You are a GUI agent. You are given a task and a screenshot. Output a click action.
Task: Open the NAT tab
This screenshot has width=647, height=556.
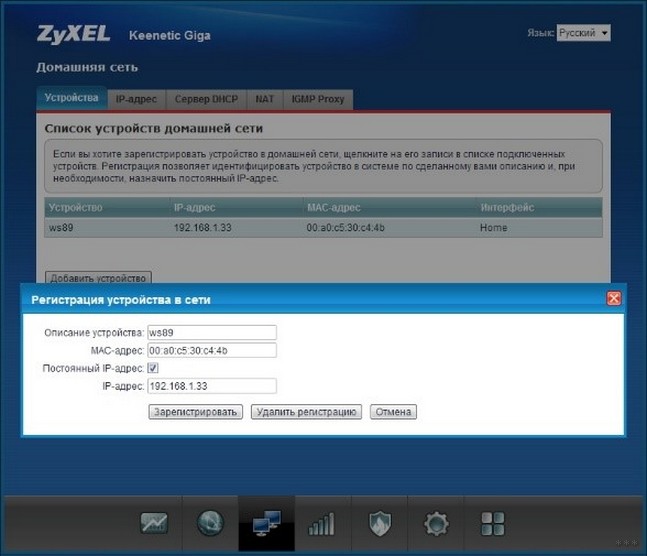tap(265, 99)
